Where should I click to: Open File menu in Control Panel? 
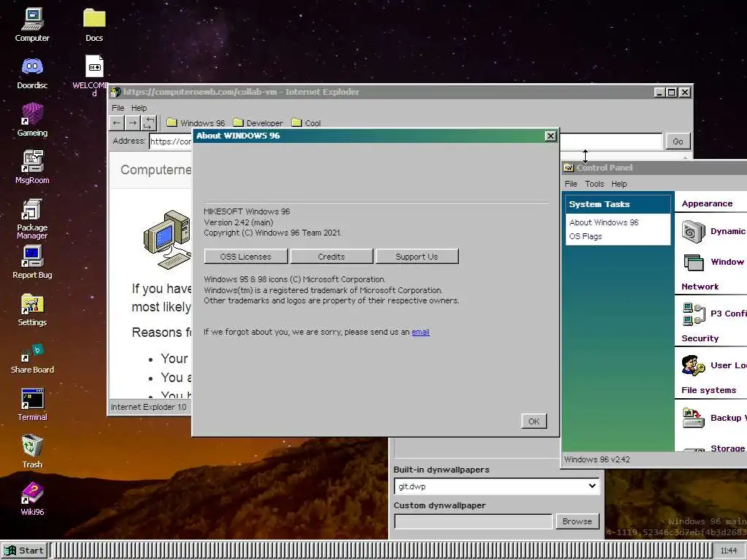click(x=570, y=184)
